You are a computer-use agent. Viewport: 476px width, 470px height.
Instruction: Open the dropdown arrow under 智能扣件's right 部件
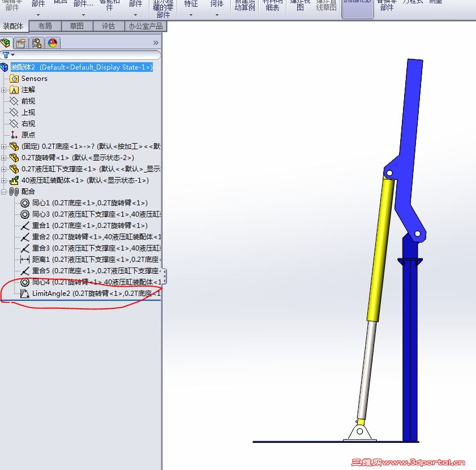pyautogui.click(x=135, y=15)
